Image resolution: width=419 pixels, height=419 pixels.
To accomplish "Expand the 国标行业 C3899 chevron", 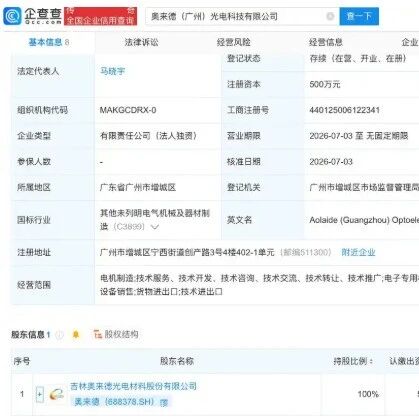I will [155, 227].
